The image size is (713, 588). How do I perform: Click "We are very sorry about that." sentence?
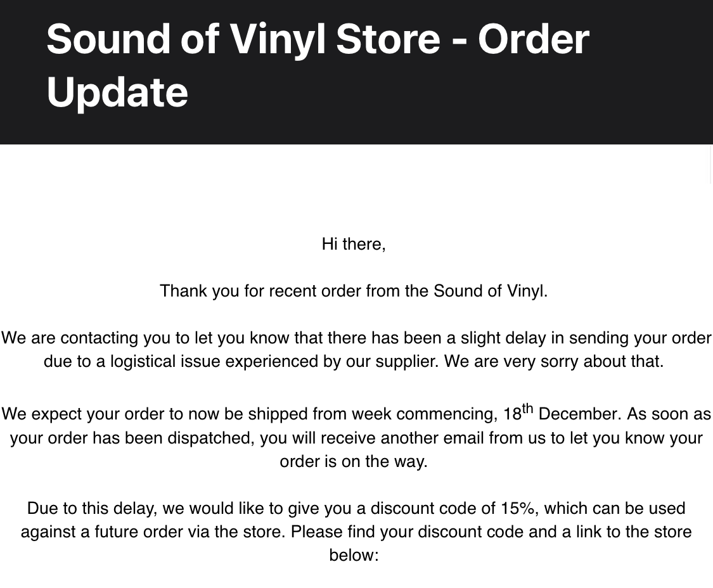click(x=554, y=362)
